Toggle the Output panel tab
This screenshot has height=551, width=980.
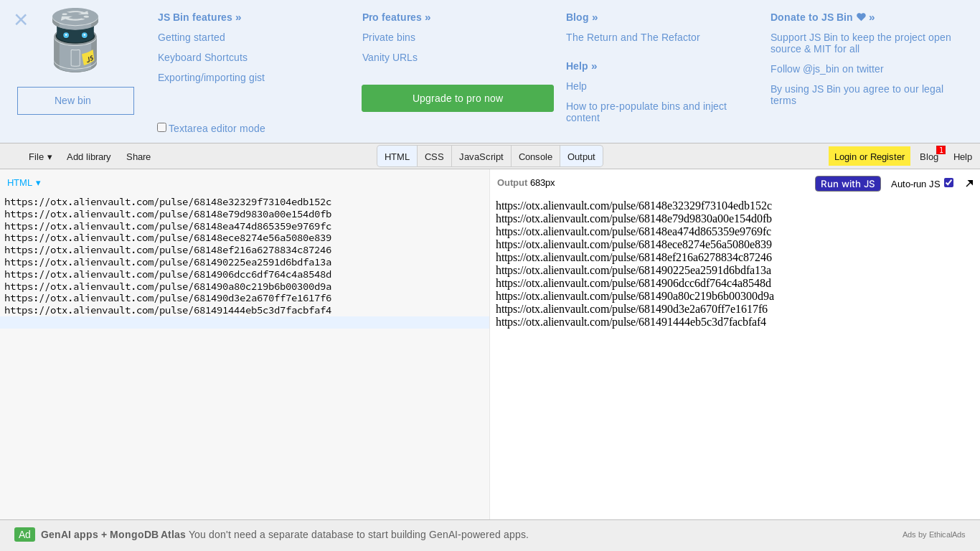581,156
